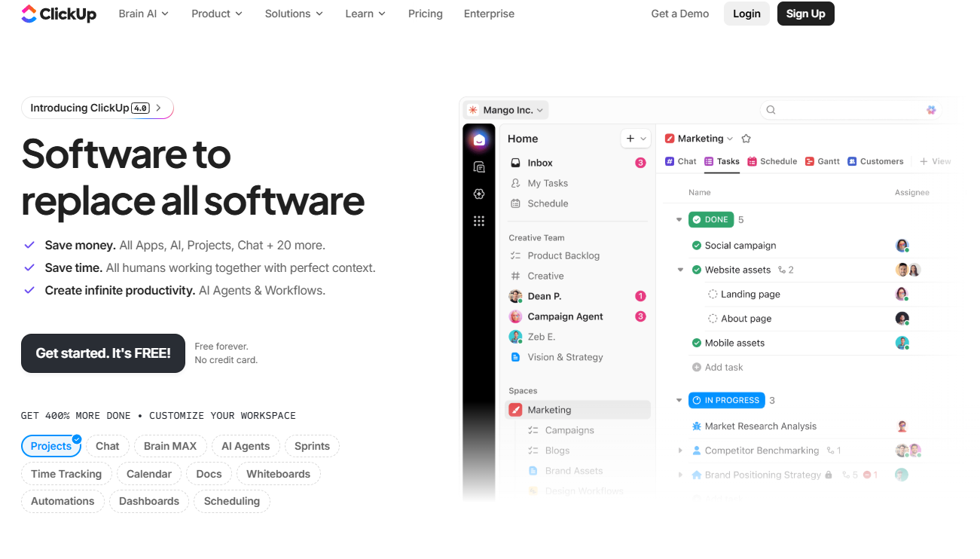980x559 pixels.
Task: Click the Get a Demo link
Action: click(x=680, y=14)
